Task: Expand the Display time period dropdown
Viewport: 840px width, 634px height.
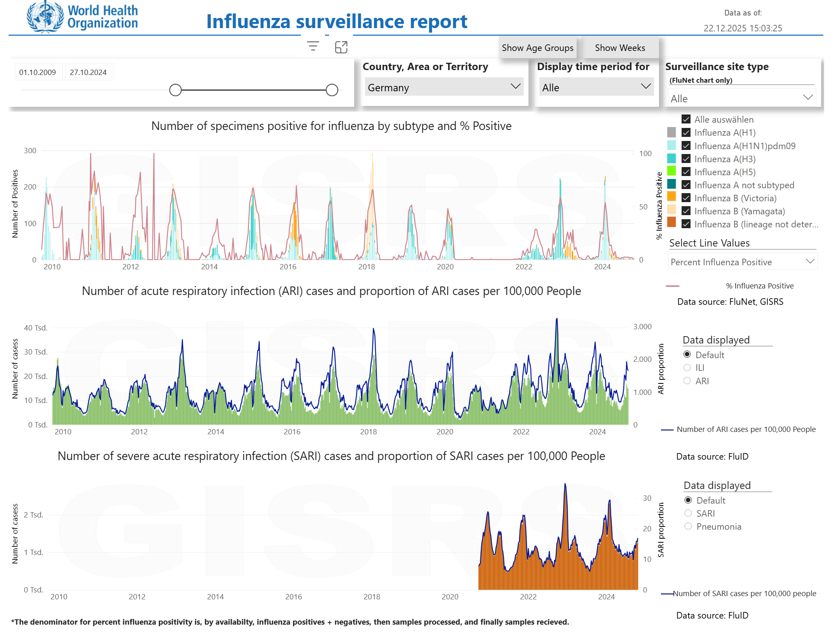Action: 596,87
